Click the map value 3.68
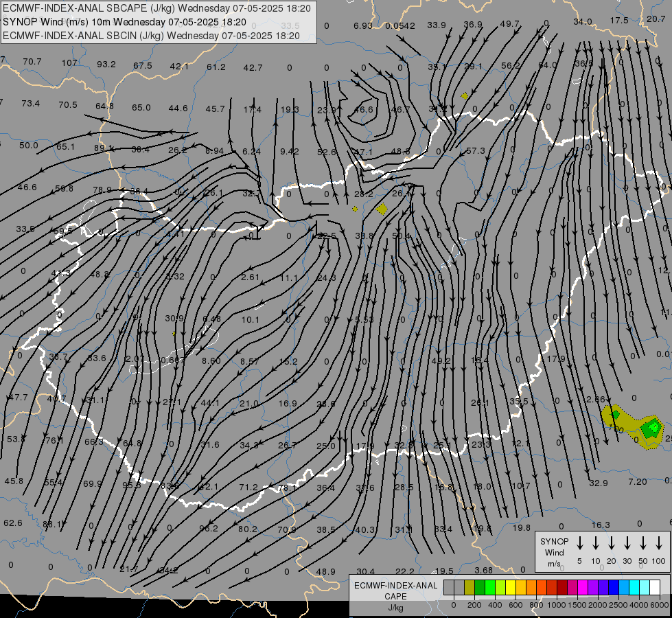Viewport: 672px width, 618px height. [x=484, y=571]
